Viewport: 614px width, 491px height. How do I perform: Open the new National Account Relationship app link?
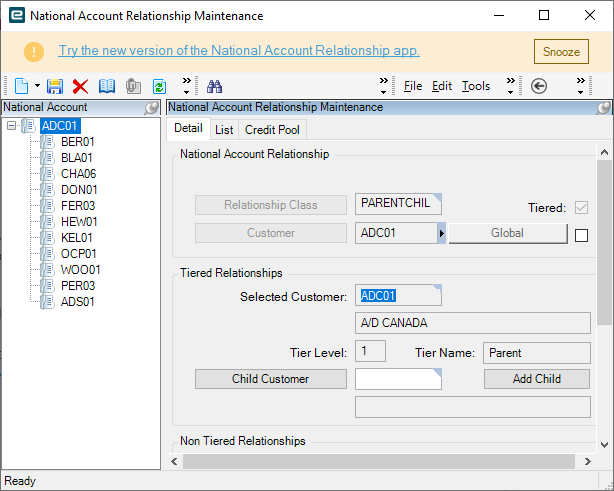point(239,51)
